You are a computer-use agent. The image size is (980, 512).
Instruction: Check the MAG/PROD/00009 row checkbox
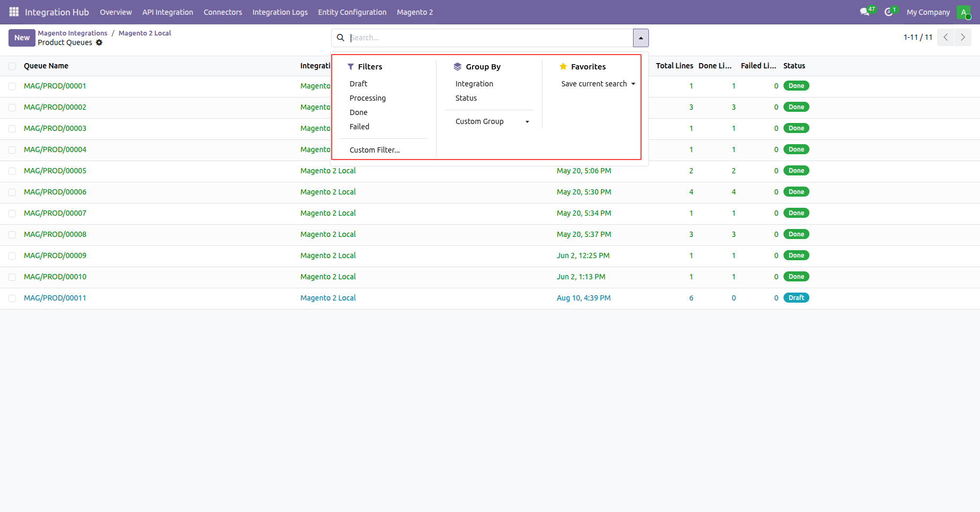tap(12, 256)
